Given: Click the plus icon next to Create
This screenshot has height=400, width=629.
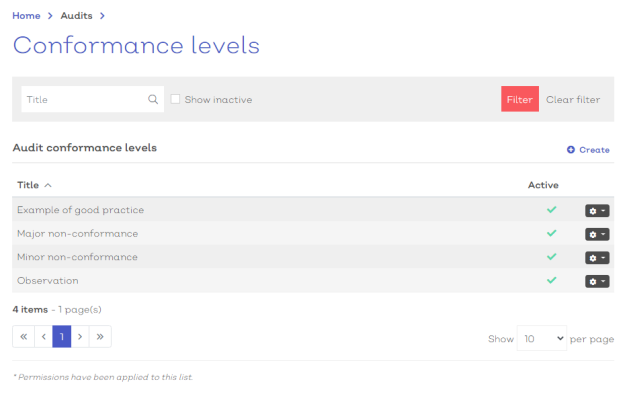Looking at the screenshot, I should [571, 150].
